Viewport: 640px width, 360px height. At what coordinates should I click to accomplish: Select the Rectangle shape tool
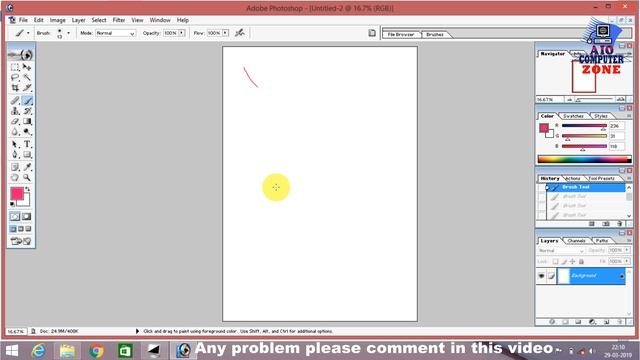click(27, 155)
